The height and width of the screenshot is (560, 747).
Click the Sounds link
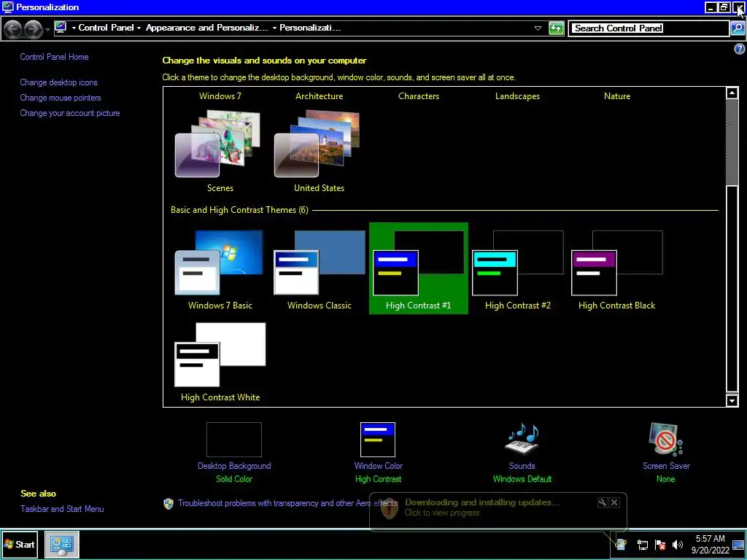522,466
